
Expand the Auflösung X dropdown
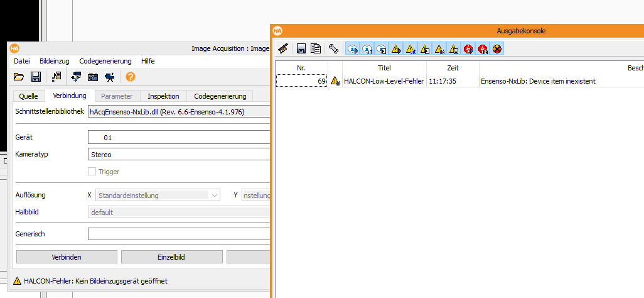[158, 195]
